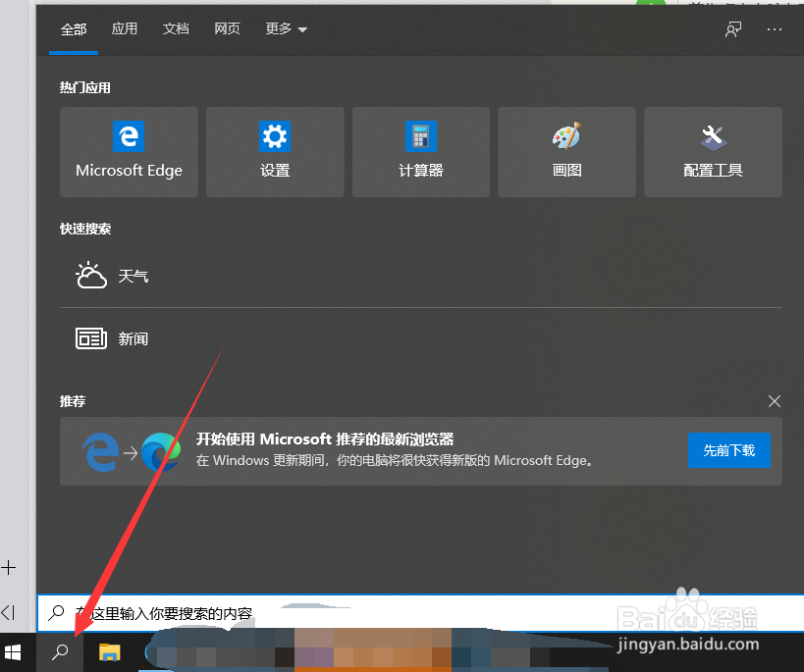Open the Settings (设置) app tile
This screenshot has width=804, height=672.
pos(275,152)
